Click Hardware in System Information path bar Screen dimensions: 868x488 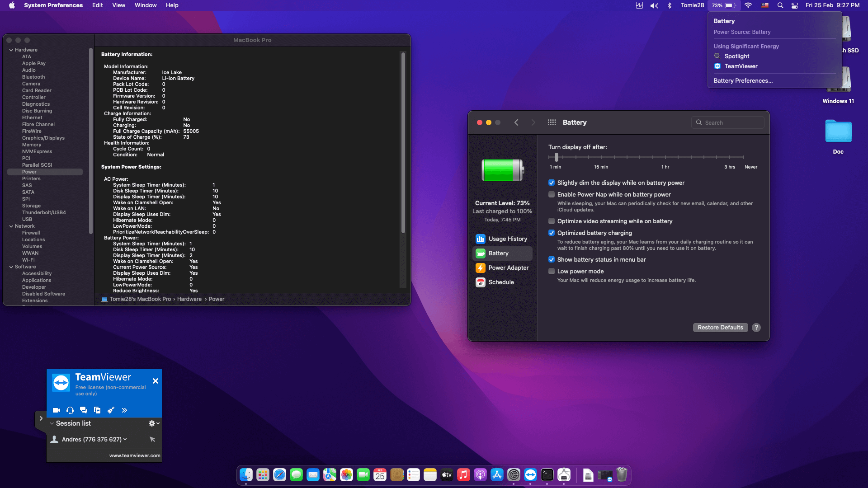click(189, 299)
